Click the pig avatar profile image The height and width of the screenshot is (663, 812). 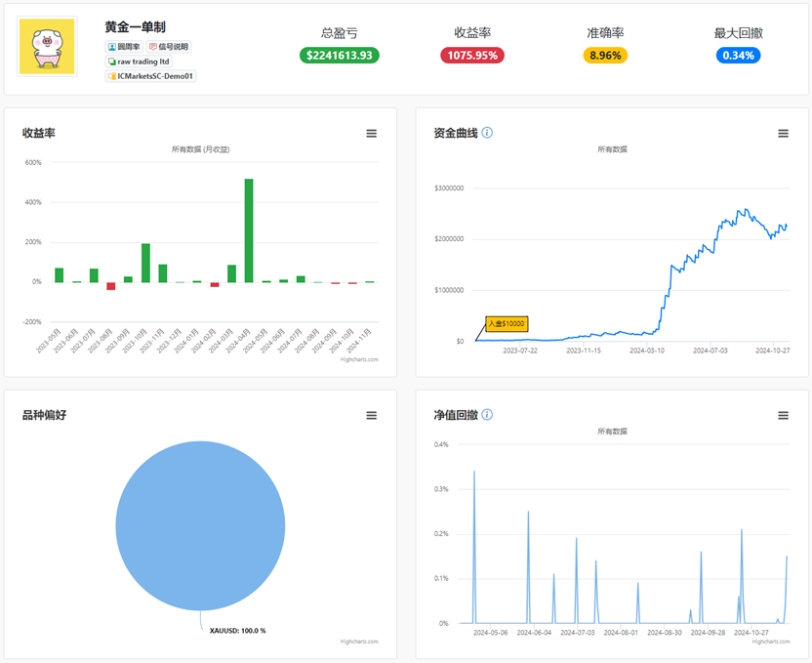[47, 47]
